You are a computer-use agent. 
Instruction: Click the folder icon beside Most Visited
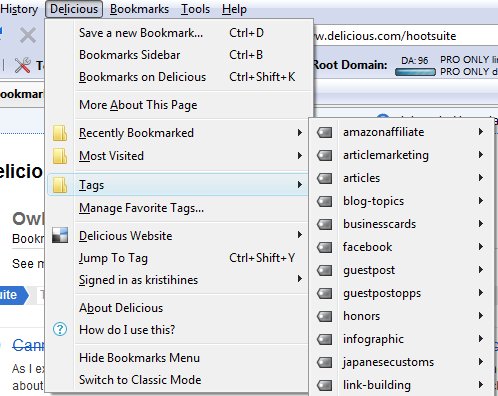point(60,156)
